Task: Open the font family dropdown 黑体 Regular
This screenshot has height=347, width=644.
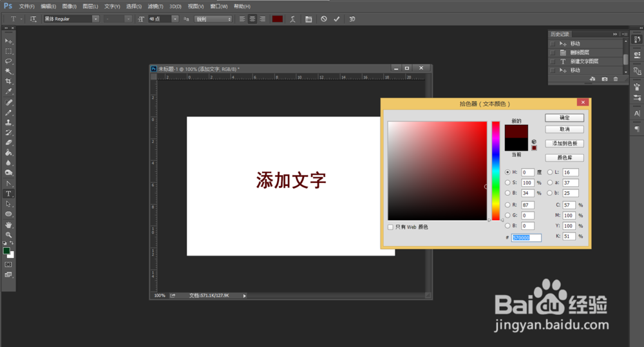Action: [x=95, y=19]
